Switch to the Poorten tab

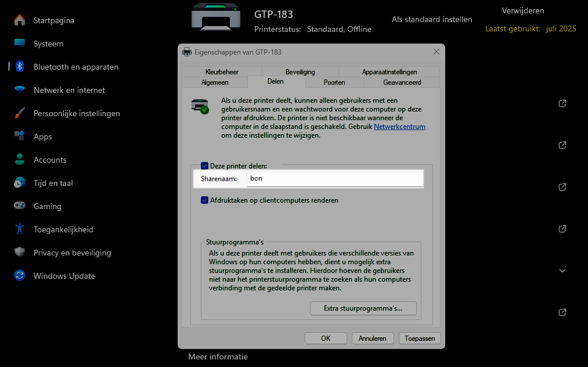[334, 82]
